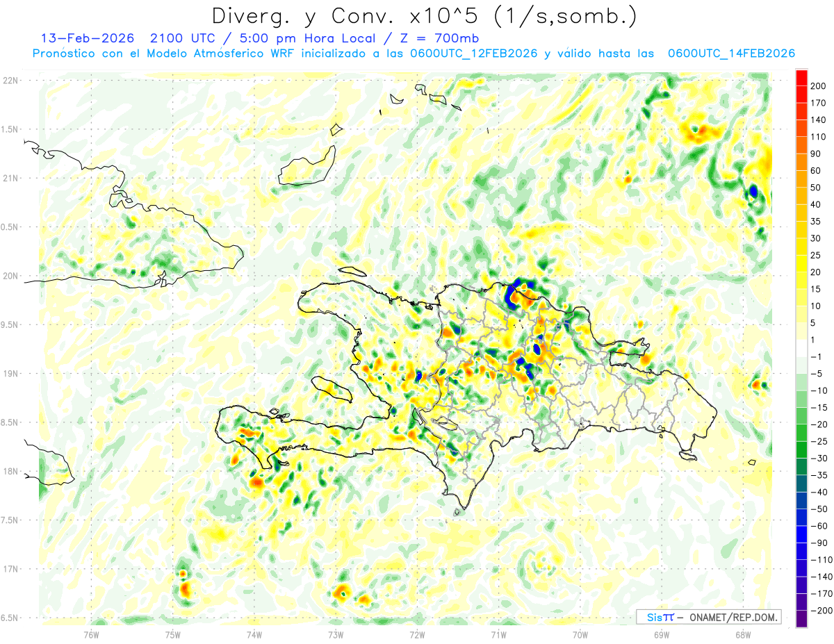Click the '9.5N' latitude label
Screen dimensions: 834x644
coord(10,324)
